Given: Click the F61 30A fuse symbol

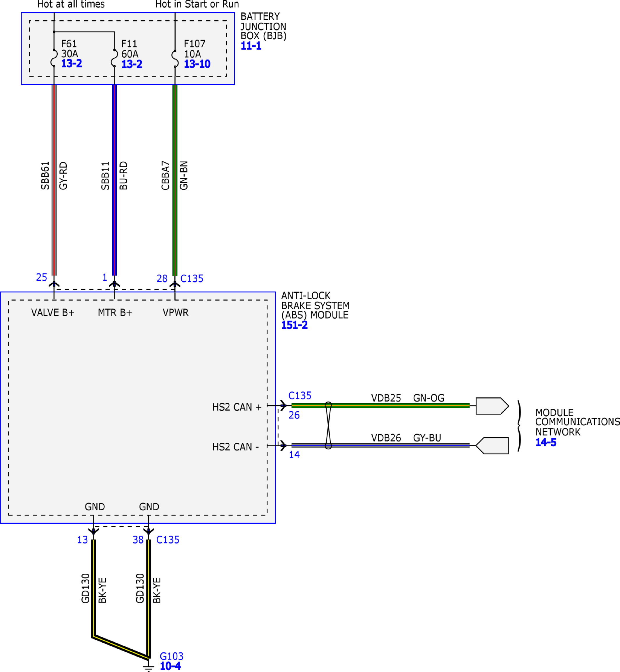Looking at the screenshot, I should click(54, 58).
